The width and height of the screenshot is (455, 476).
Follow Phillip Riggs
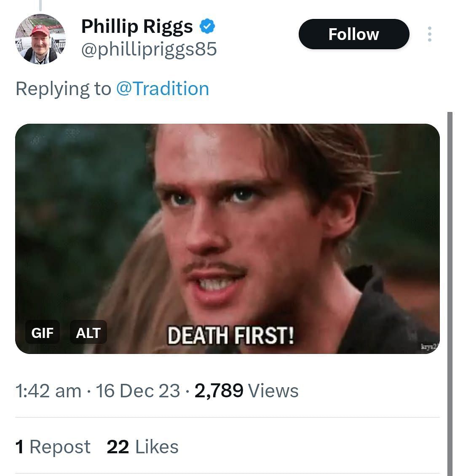click(353, 34)
